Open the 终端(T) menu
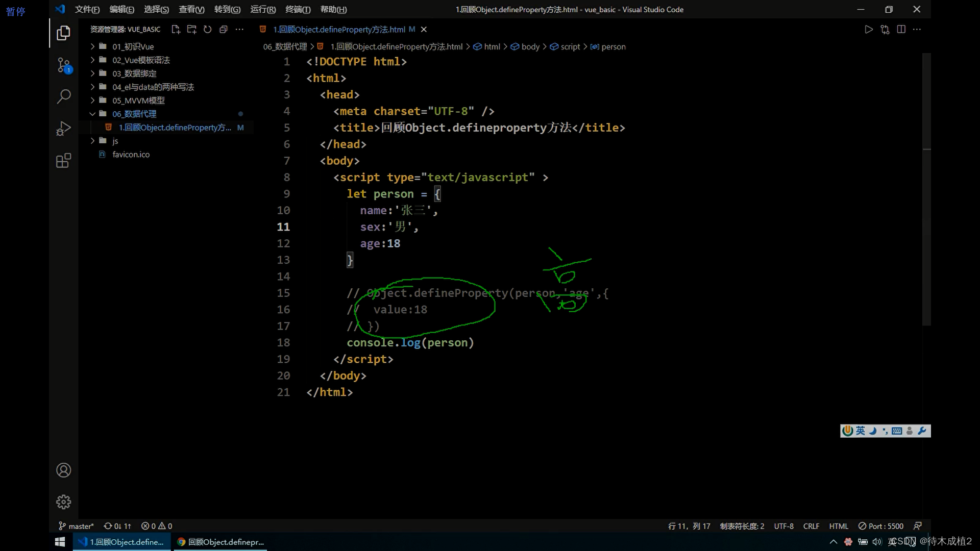The image size is (980, 551). [x=298, y=9]
